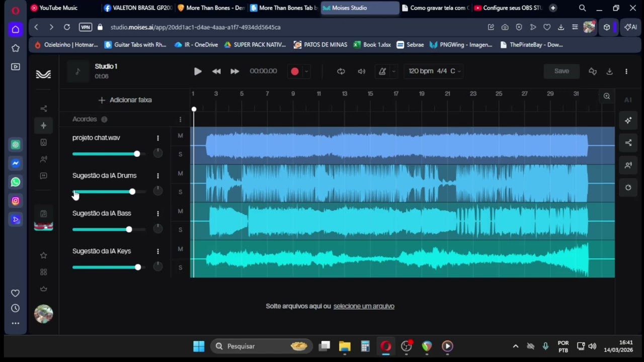Start recording with the red record button
Image resolution: width=644 pixels, height=362 pixels.
pos(295,71)
